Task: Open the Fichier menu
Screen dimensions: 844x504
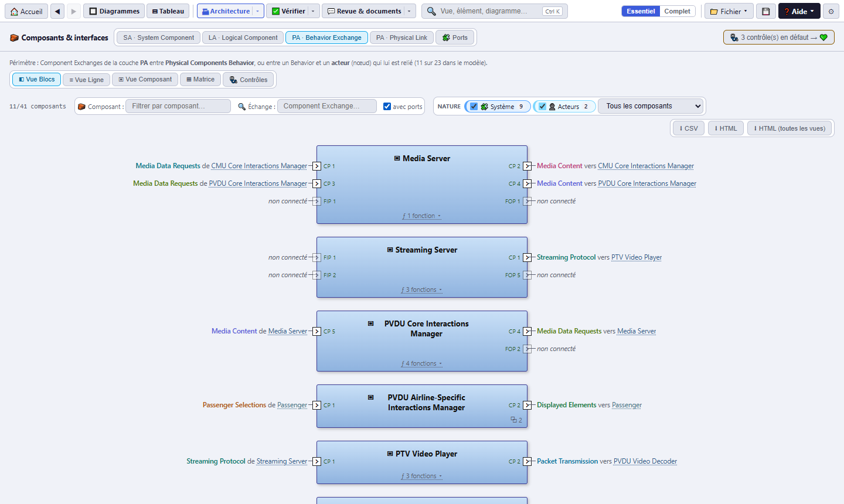Action: click(729, 11)
